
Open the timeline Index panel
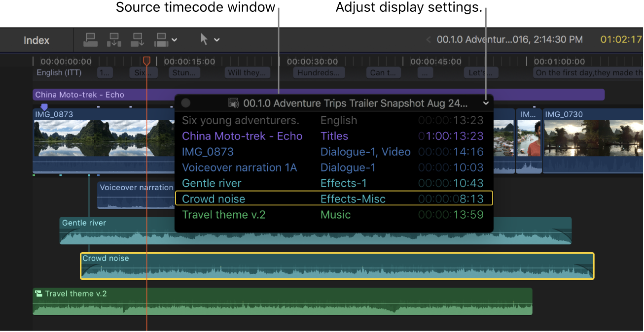[x=36, y=40]
